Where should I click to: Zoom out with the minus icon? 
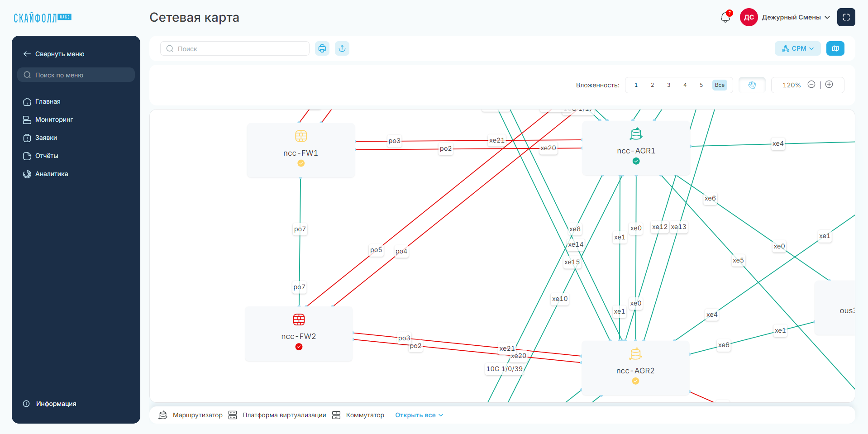(x=811, y=85)
